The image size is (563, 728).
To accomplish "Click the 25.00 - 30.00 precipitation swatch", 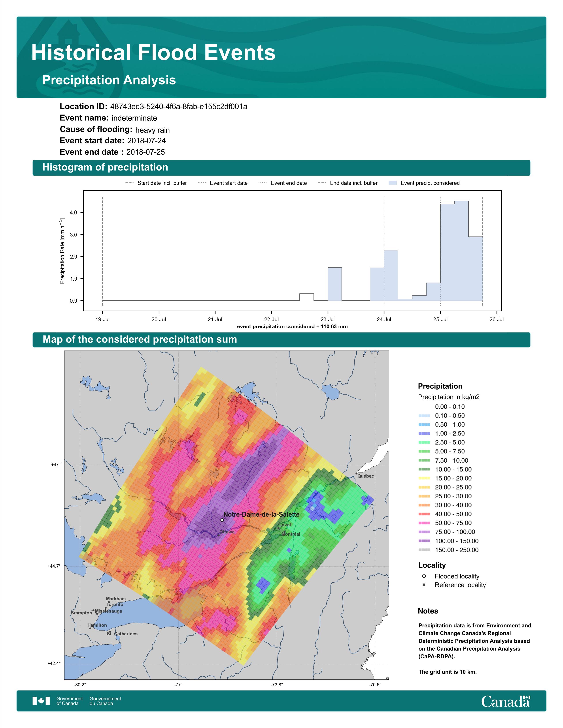I will click(x=424, y=496).
